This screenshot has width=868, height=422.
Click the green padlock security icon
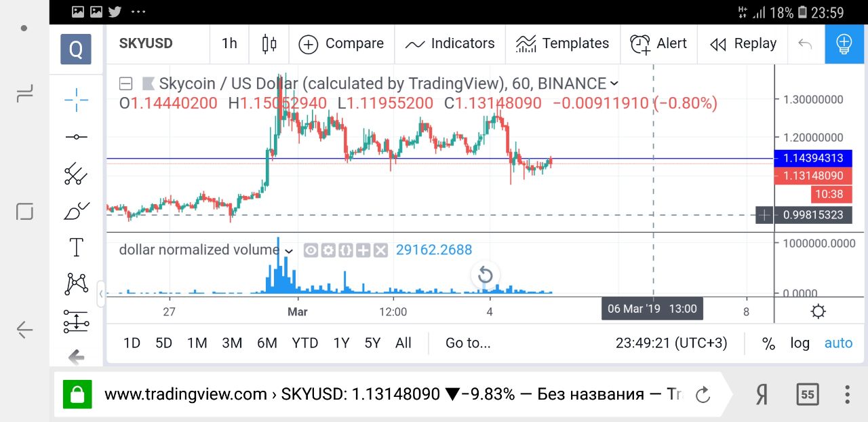(x=77, y=394)
